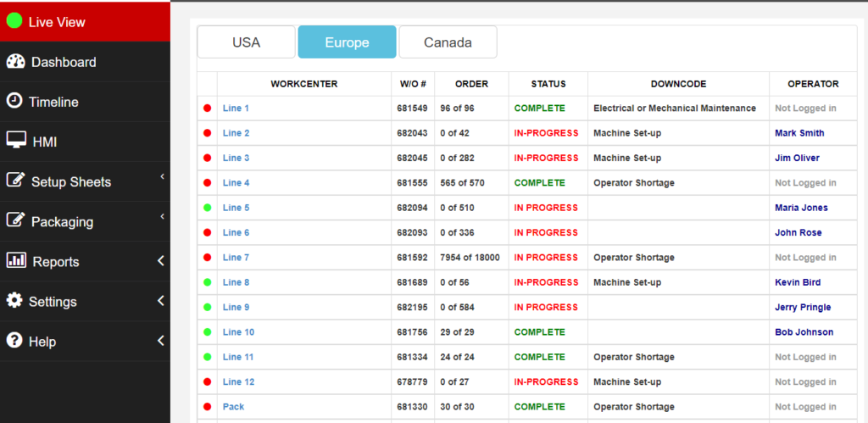Open the Line 5 workcenter link
This screenshot has width=868, height=423.
236,208
